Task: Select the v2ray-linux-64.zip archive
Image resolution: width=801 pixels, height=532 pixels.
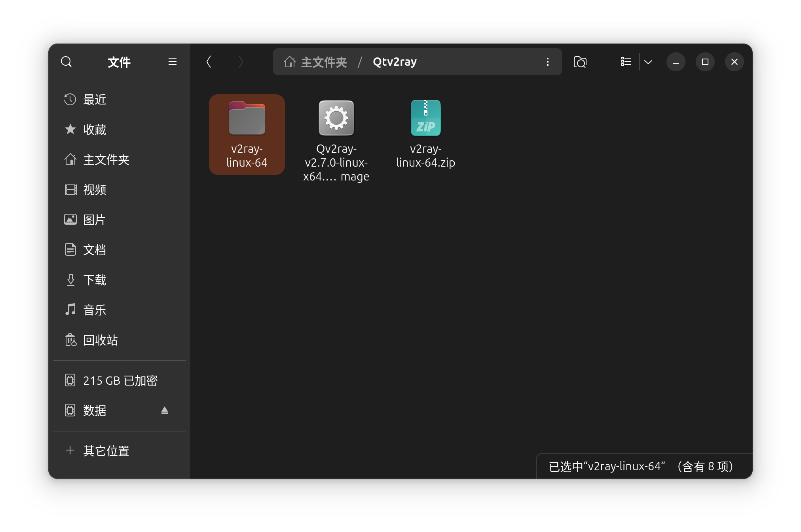Action: click(x=426, y=135)
